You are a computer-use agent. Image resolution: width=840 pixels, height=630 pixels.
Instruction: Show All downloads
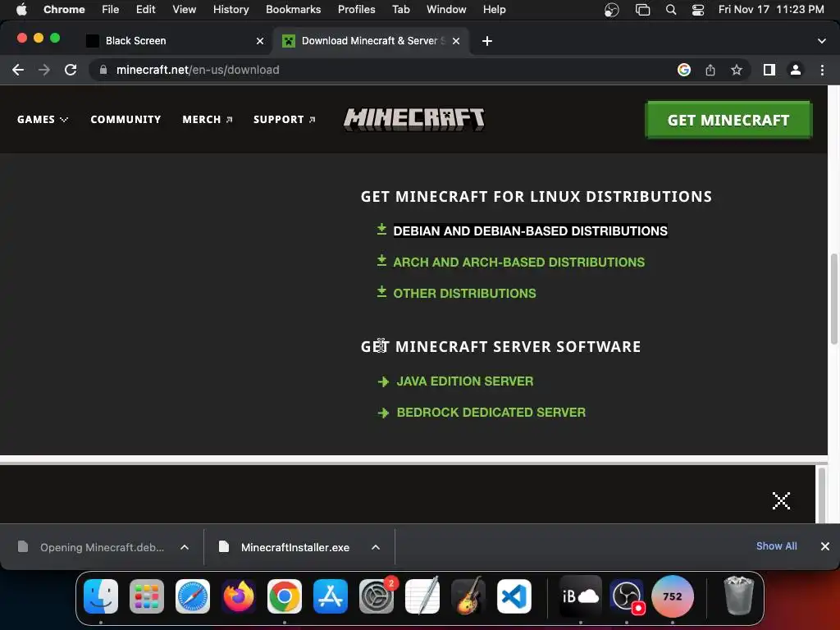[776, 546]
